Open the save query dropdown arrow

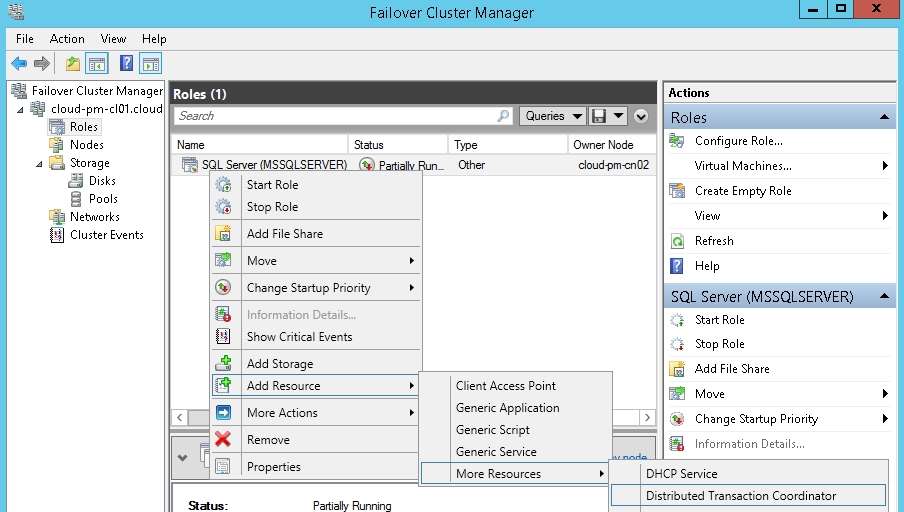pos(619,116)
